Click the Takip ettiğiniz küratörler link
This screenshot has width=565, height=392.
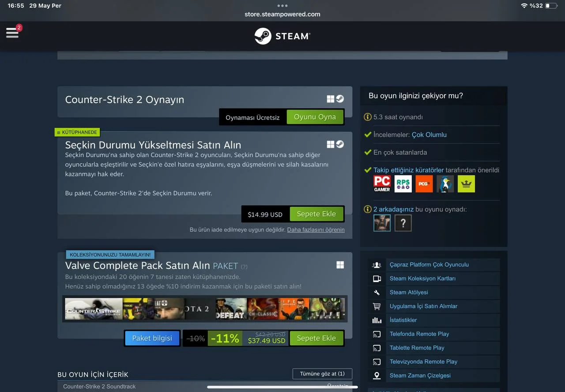coord(409,170)
